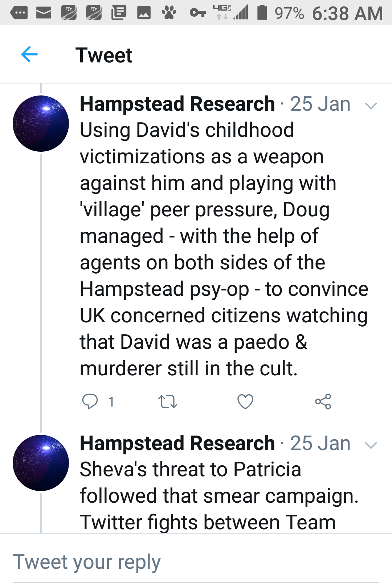The width and height of the screenshot is (392, 588).
Task: Tap the image notification icon
Action: [x=144, y=13]
